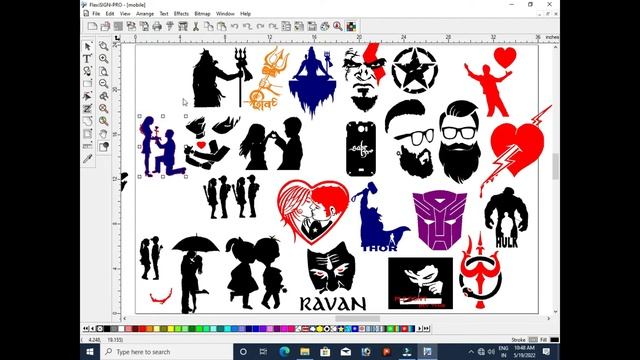Select the arrow Select tool
Screen dimensions: 640x360
pyautogui.click(x=87, y=46)
